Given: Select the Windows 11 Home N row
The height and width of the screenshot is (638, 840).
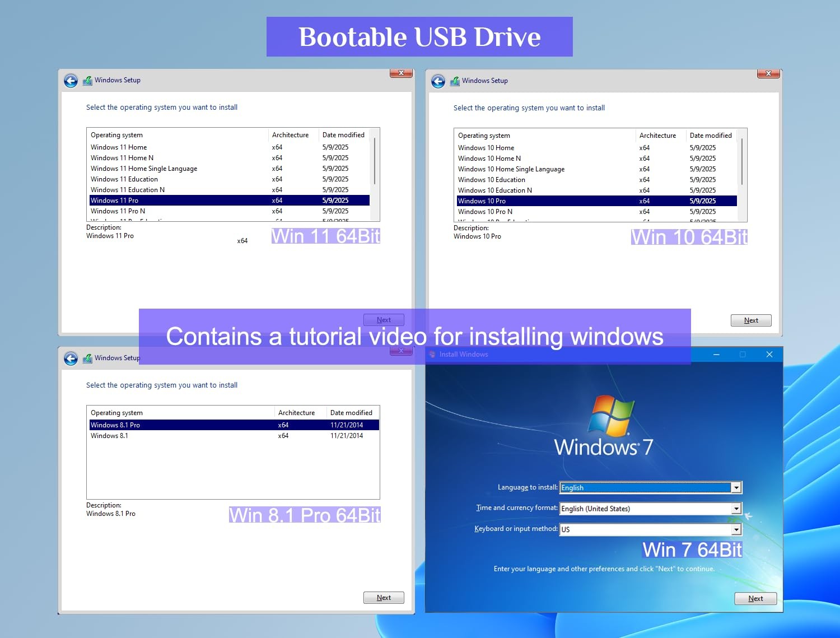Looking at the screenshot, I should tap(230, 158).
